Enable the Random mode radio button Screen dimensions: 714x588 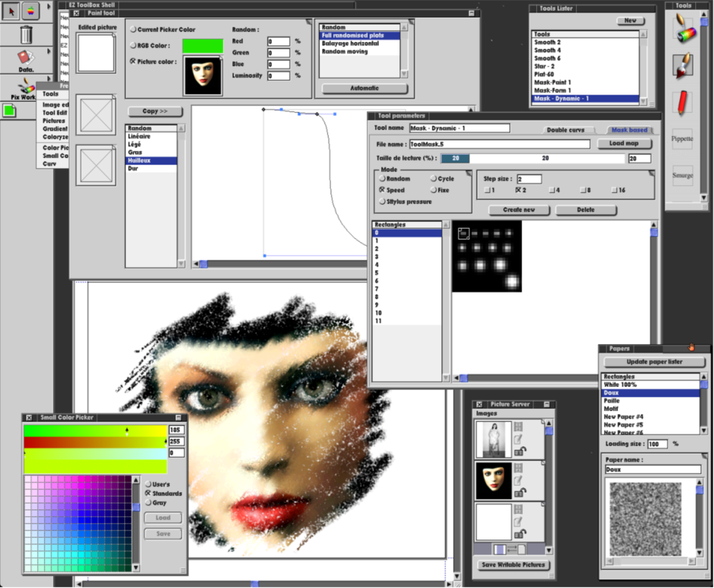coord(382,179)
